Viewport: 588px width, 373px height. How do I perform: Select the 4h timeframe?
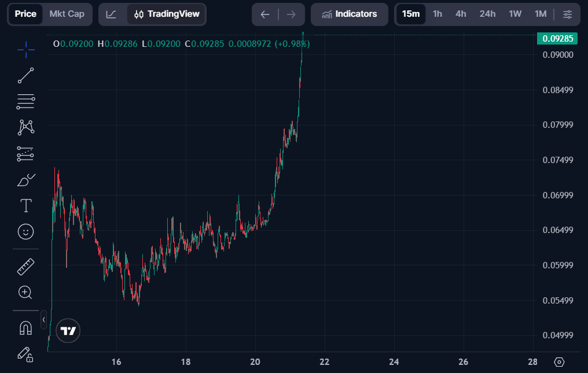[461, 14]
